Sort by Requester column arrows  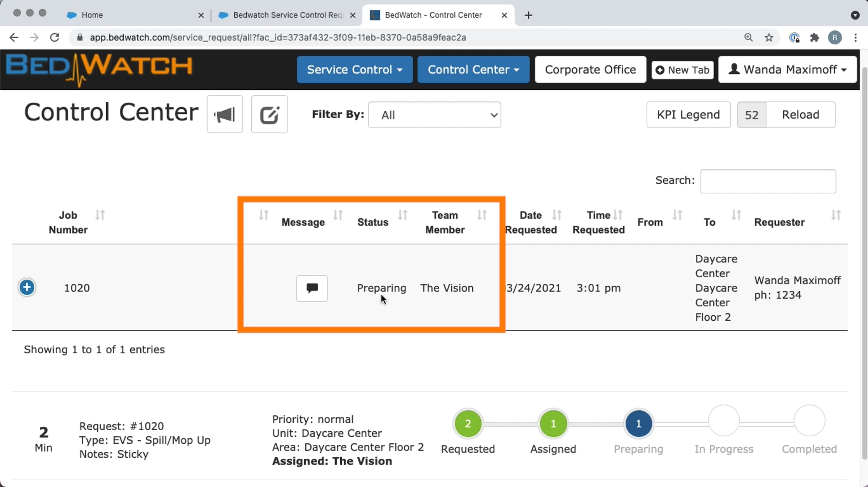[835, 215]
